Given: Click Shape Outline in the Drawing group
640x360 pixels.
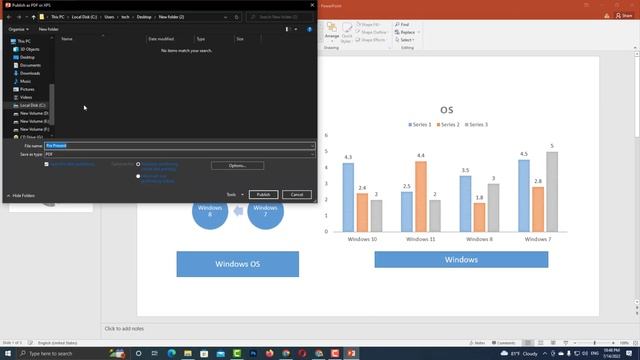Looking at the screenshot, I should [x=371, y=32].
